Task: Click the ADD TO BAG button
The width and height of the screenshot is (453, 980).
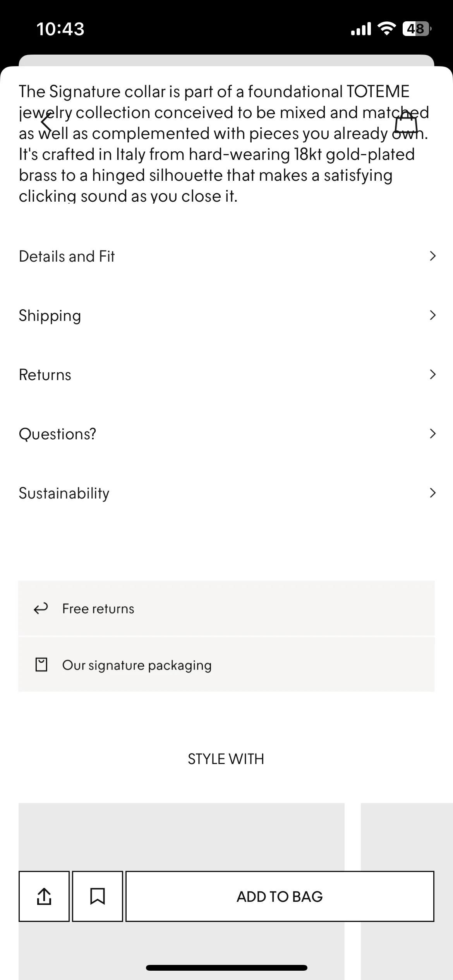Action: [x=280, y=896]
